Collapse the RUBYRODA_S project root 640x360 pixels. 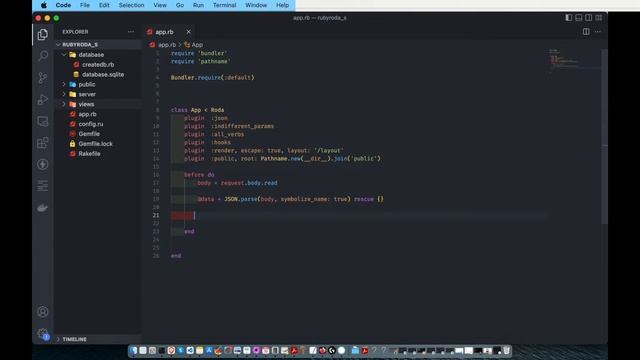coord(58,44)
